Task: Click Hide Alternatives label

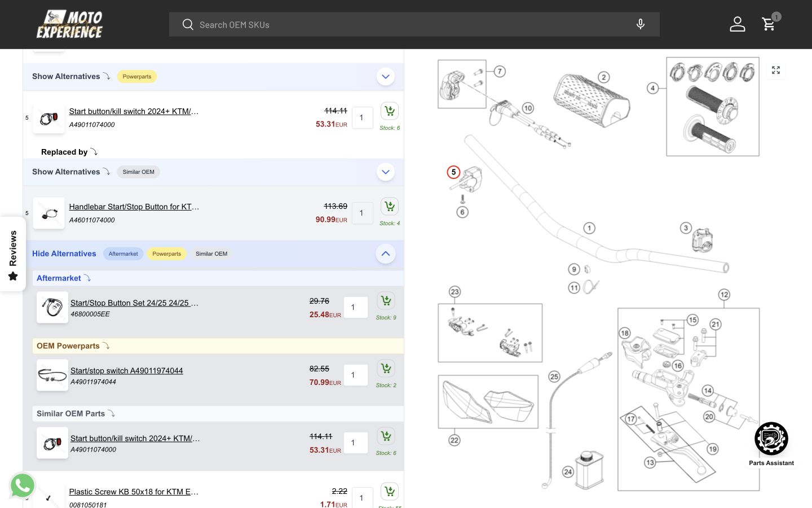Action: [x=64, y=254]
